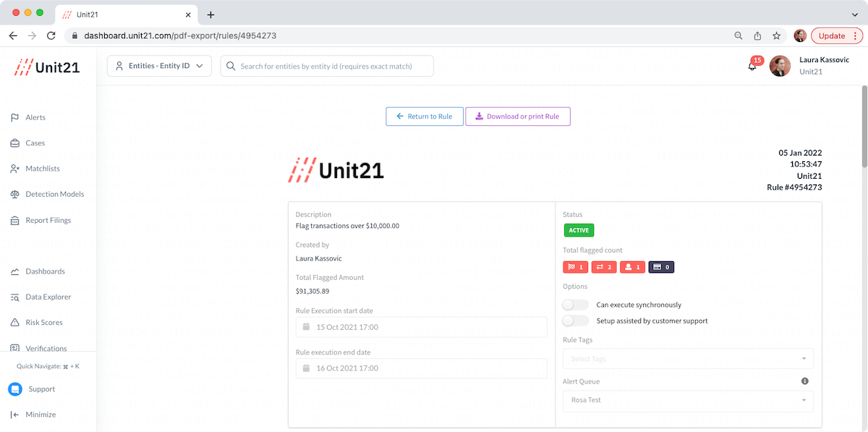This screenshot has width=868, height=432.
Task: Click the entity ID search field
Action: click(327, 66)
